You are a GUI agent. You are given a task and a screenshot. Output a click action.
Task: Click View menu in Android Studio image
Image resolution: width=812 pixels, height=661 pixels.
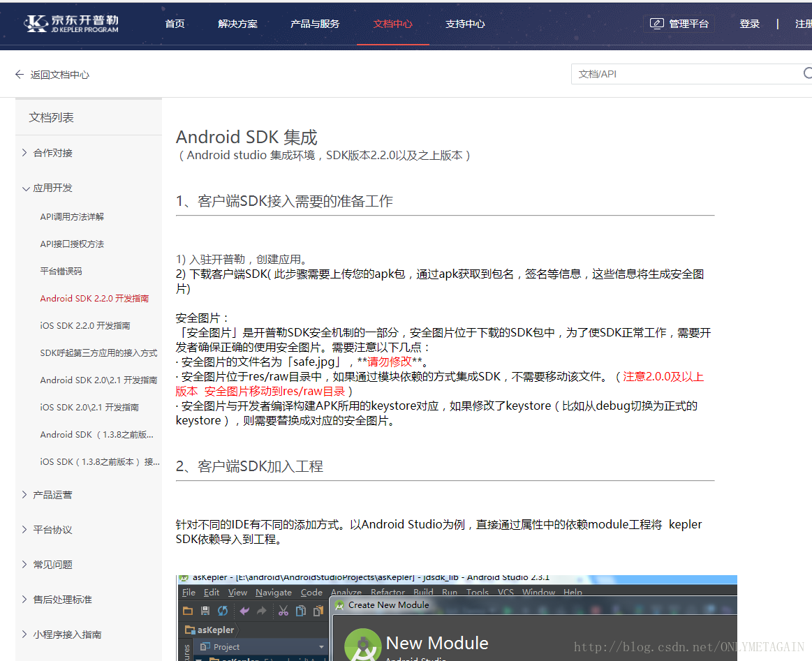point(237,592)
